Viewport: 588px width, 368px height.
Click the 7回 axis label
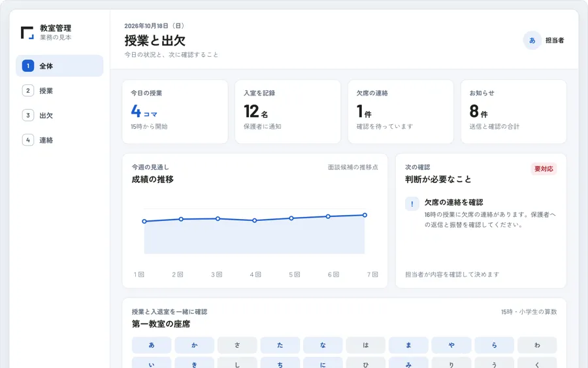coord(372,275)
